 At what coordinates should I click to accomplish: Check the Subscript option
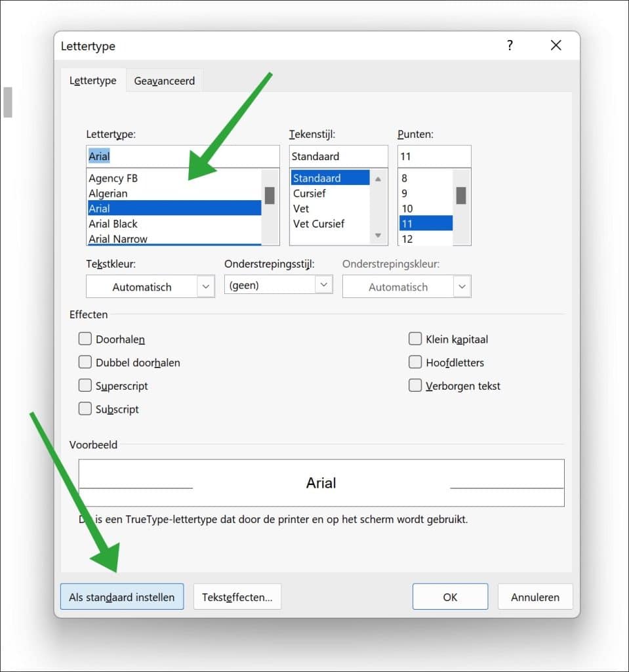[x=85, y=408]
